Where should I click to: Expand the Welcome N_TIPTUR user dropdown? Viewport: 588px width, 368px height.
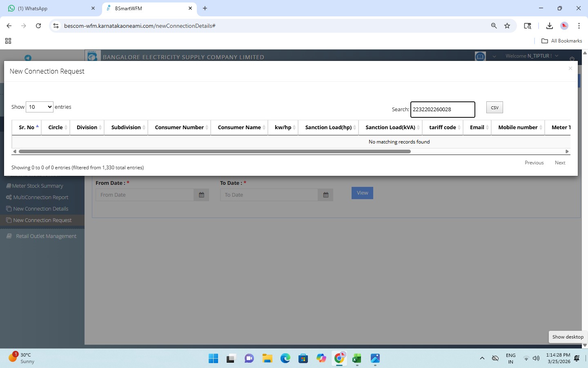coord(532,56)
